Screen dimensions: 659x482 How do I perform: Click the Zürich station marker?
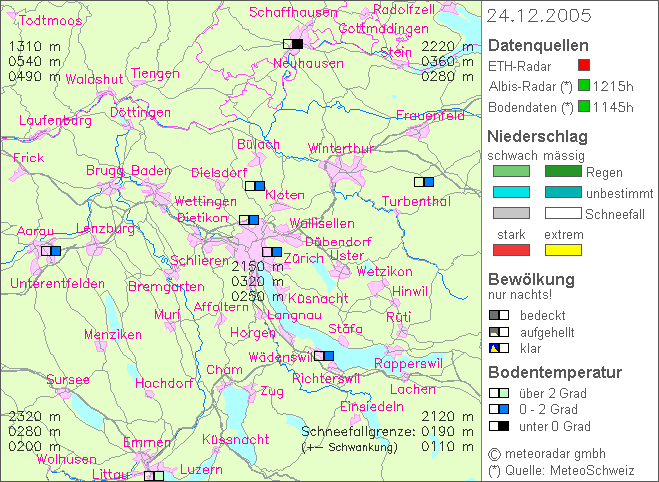click(x=272, y=252)
